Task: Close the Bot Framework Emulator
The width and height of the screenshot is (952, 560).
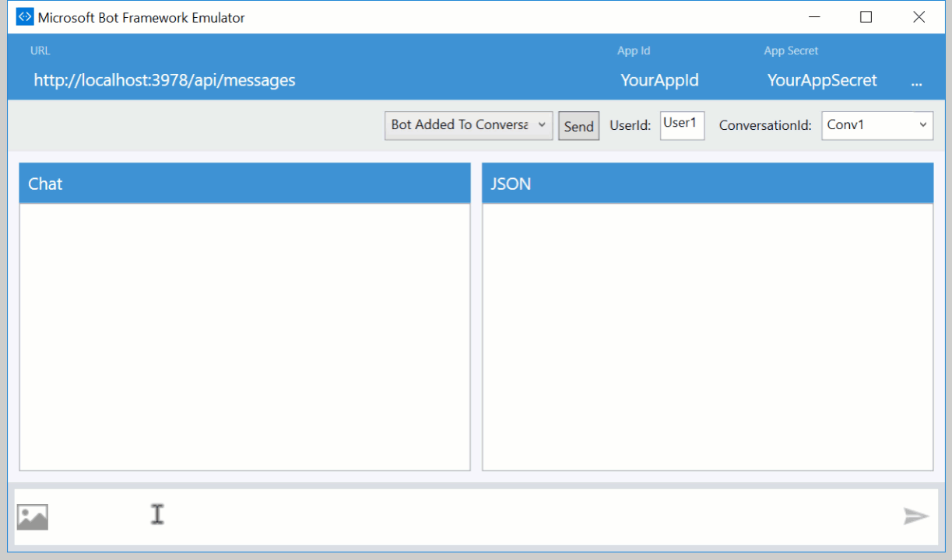Action: pos(919,17)
